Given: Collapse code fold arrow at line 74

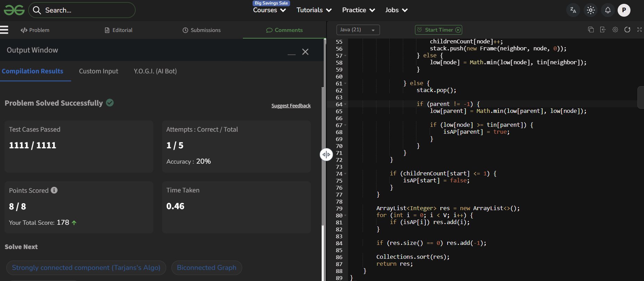Looking at the screenshot, I should click(345, 174).
